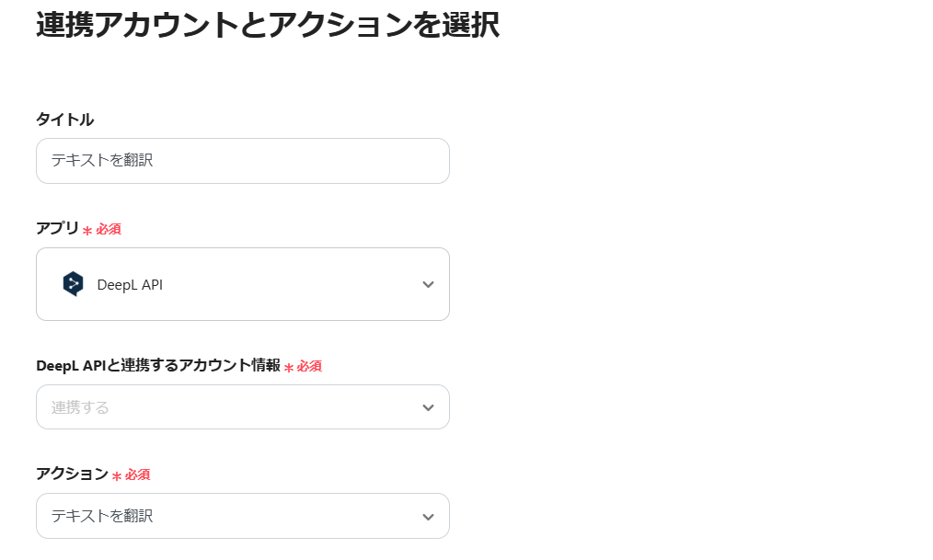Click the DeepL API text in app selector

click(x=130, y=285)
